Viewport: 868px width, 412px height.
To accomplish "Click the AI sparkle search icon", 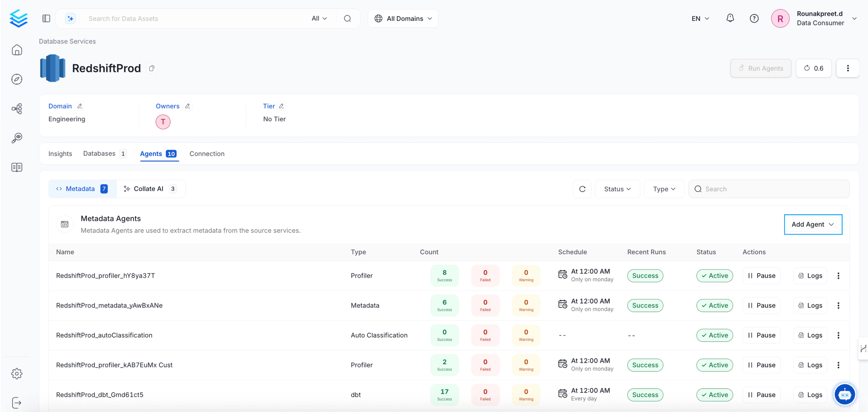I will point(70,19).
